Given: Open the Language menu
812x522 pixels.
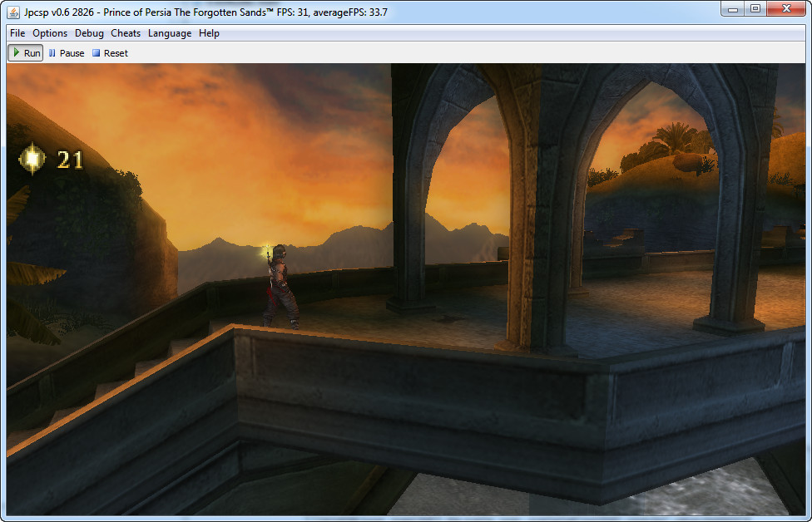Looking at the screenshot, I should 170,33.
